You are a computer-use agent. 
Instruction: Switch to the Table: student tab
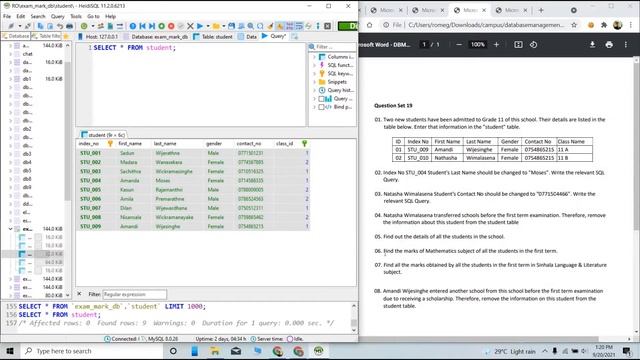click(x=213, y=37)
